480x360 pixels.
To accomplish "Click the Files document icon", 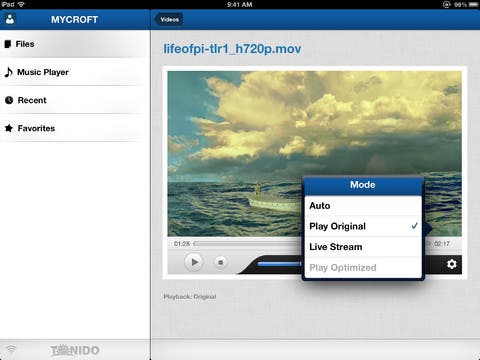I will click(x=8, y=44).
